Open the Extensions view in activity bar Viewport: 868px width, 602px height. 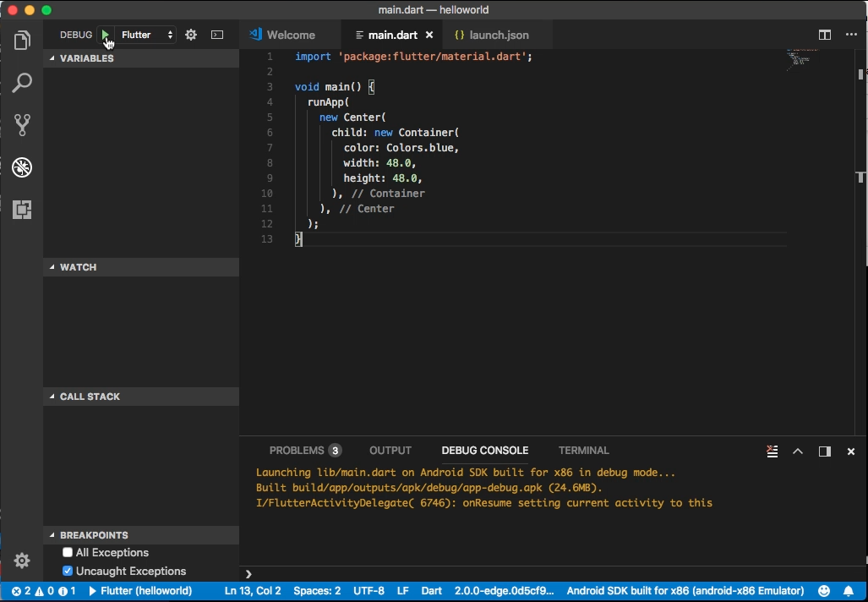[22, 210]
